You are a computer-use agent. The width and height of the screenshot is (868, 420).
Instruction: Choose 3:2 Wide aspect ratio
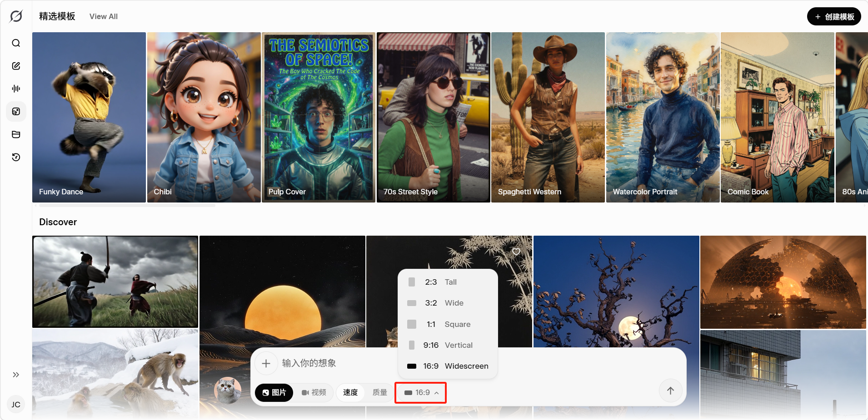pyautogui.click(x=448, y=303)
